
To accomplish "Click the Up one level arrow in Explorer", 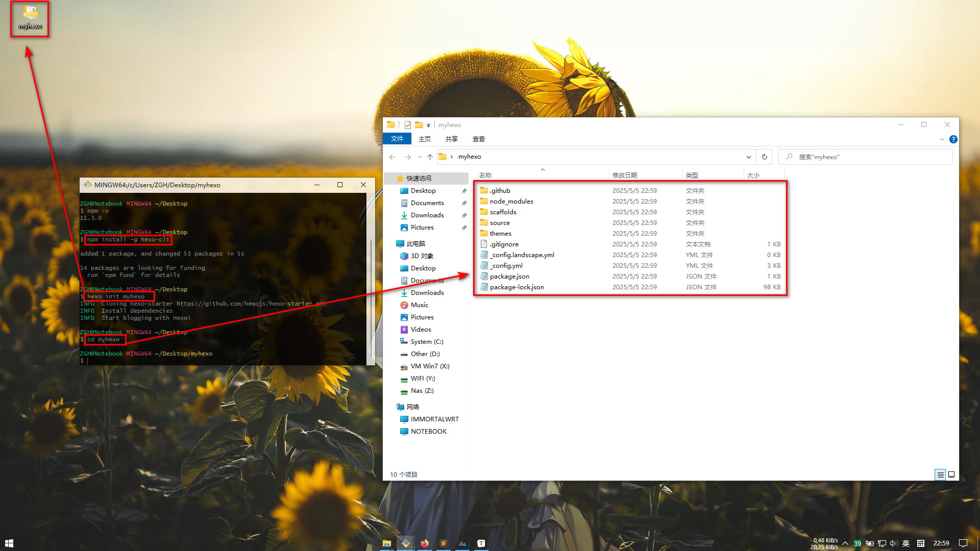I will [x=430, y=157].
